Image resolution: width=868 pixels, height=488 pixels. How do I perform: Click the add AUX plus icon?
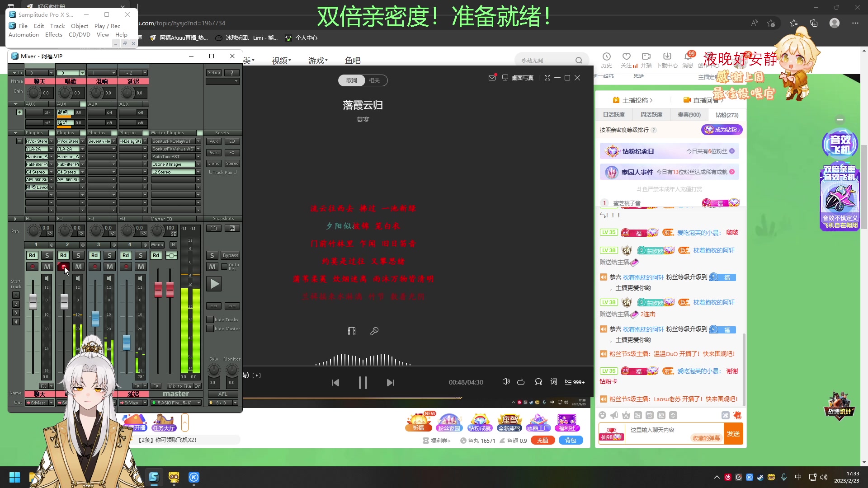(x=19, y=112)
